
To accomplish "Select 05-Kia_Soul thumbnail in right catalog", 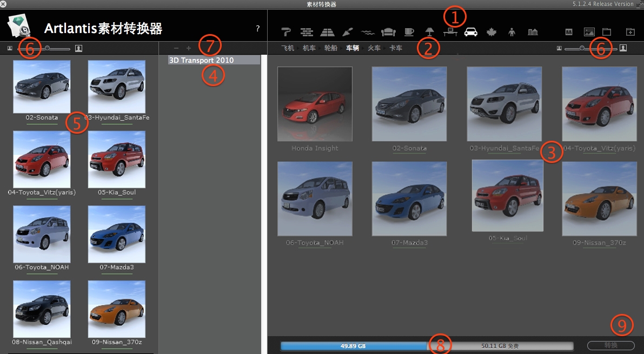I will click(508, 196).
